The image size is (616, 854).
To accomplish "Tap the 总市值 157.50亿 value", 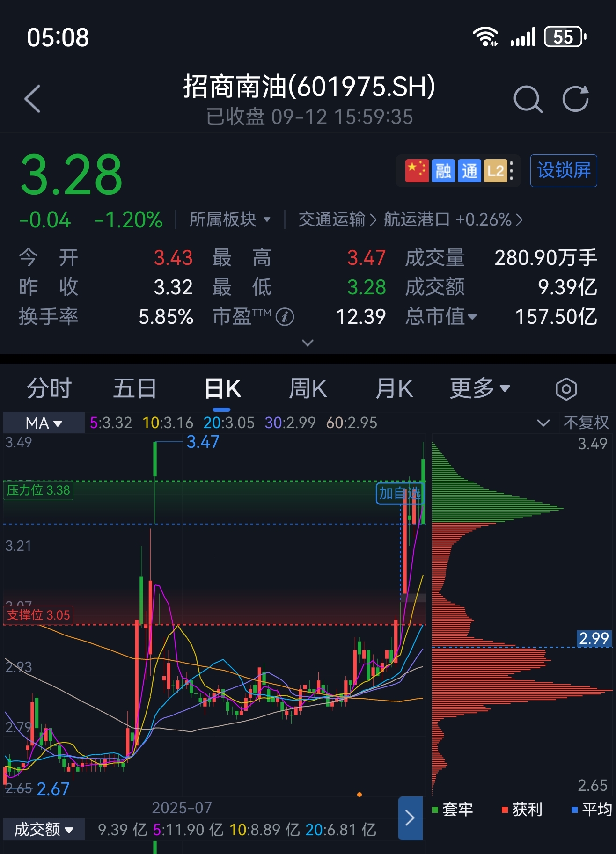I will tap(556, 317).
